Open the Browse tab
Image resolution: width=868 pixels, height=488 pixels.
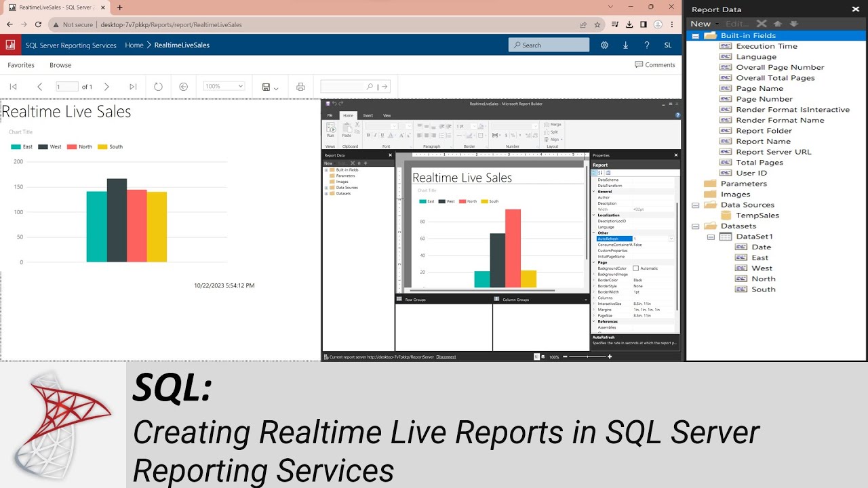[x=60, y=65]
